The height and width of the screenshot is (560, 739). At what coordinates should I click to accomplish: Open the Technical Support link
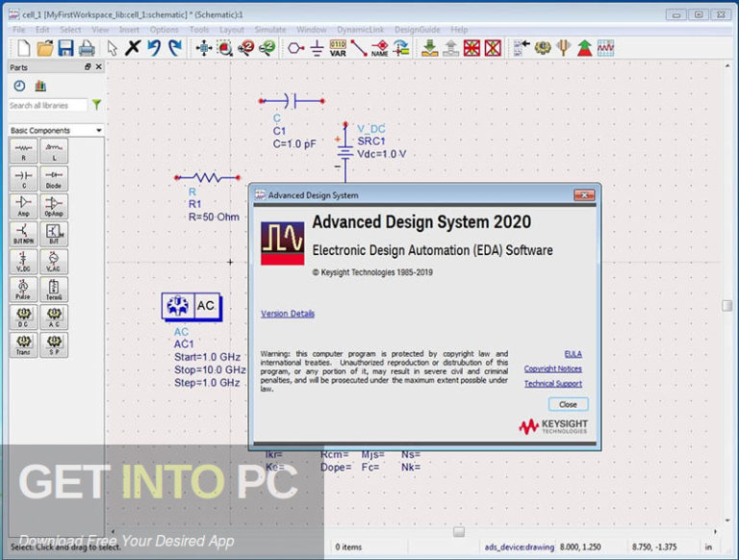(x=553, y=384)
